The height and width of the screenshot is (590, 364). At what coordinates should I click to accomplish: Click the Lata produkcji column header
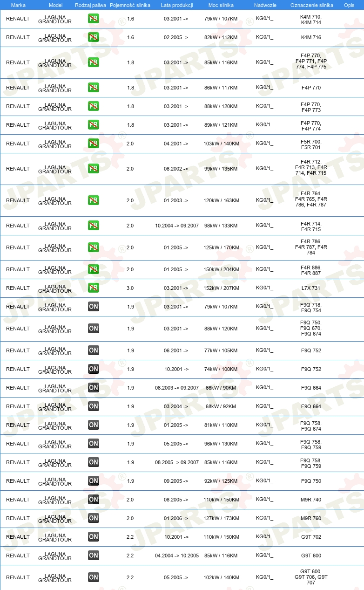177,5
